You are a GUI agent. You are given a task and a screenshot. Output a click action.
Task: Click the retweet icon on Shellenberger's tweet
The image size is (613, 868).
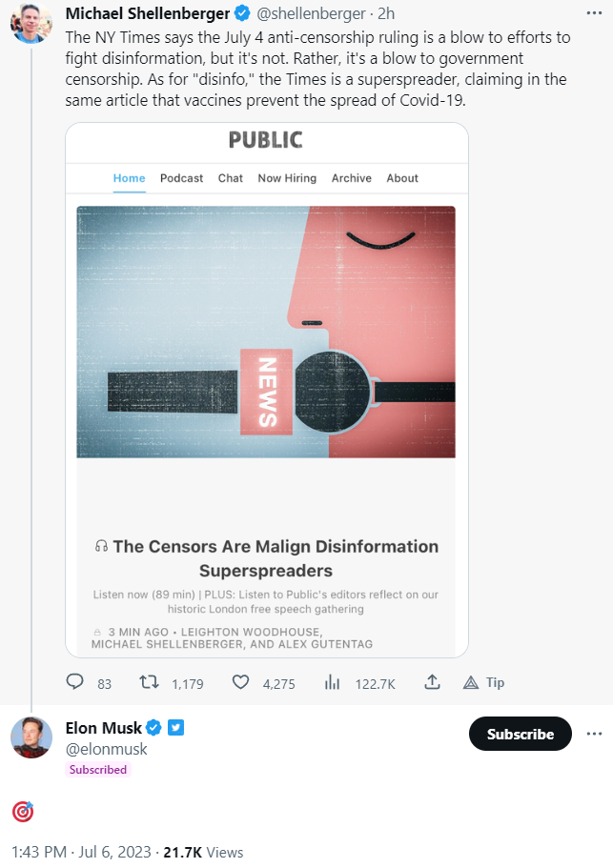150,682
